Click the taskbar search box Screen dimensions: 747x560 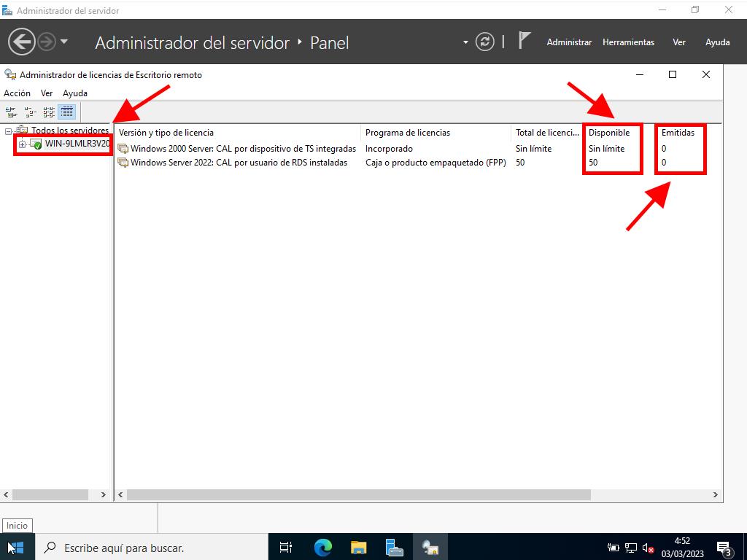[146, 547]
